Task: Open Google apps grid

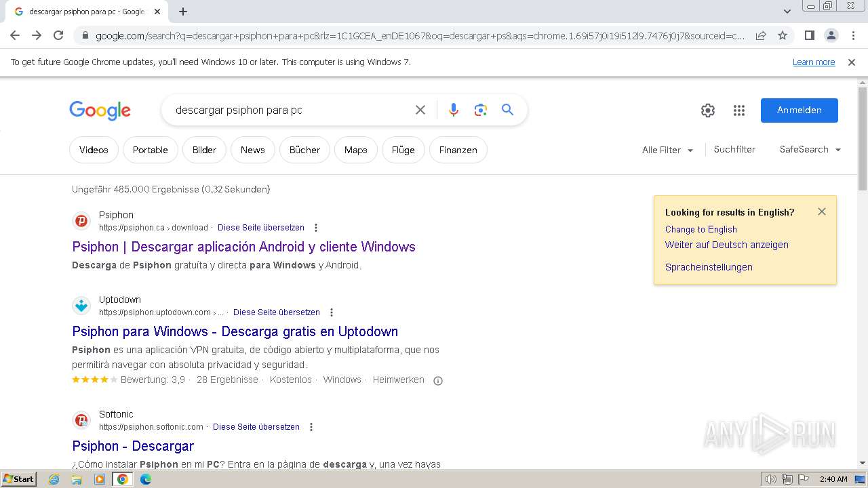Action: [x=739, y=110]
